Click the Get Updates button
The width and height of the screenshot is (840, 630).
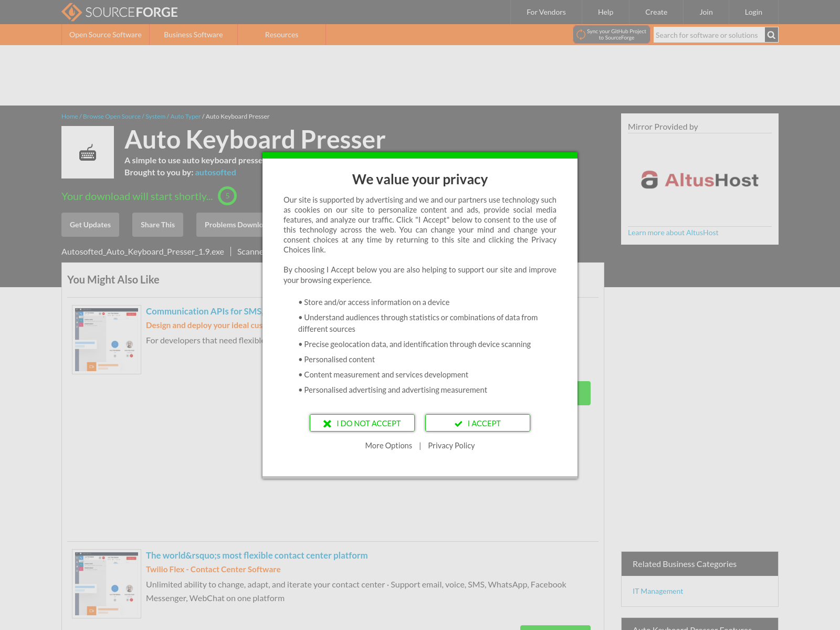click(90, 225)
